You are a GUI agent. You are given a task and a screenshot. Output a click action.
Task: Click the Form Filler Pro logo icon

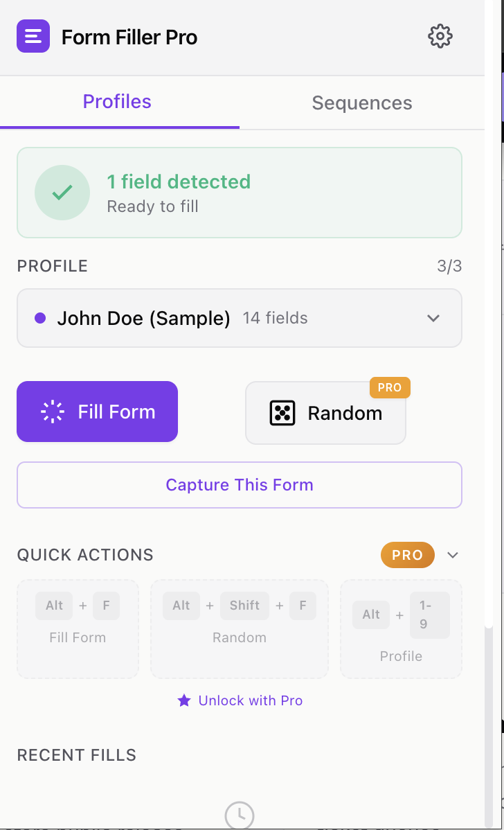[33, 36]
